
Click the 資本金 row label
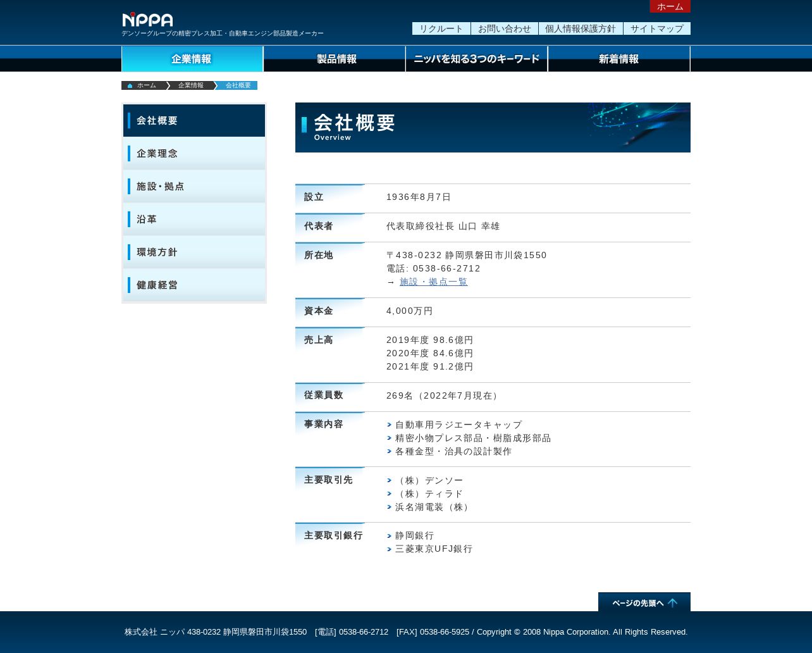(x=318, y=311)
